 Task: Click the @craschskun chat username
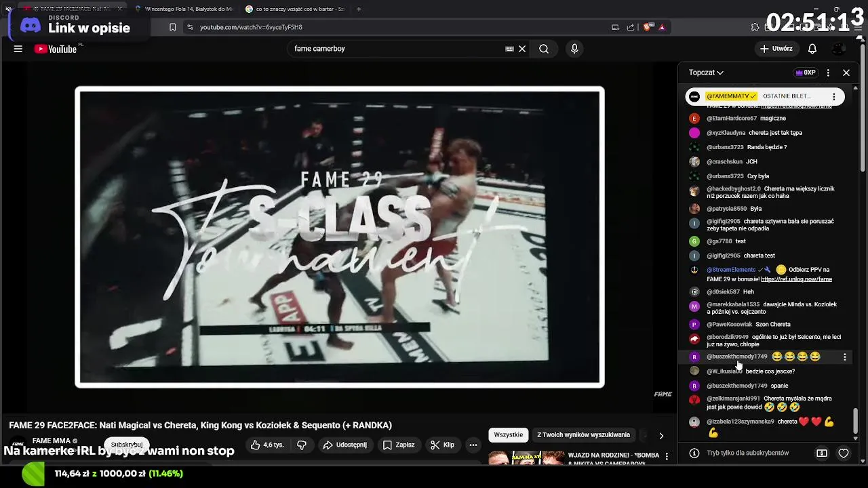pyautogui.click(x=724, y=162)
